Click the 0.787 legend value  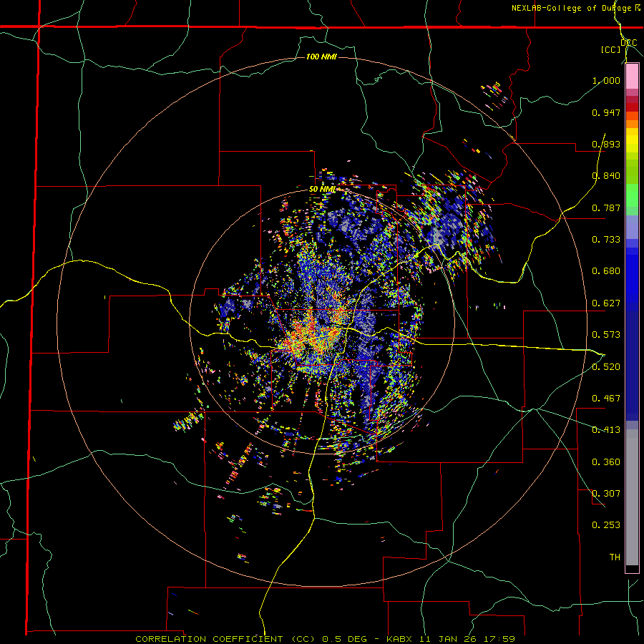point(606,208)
